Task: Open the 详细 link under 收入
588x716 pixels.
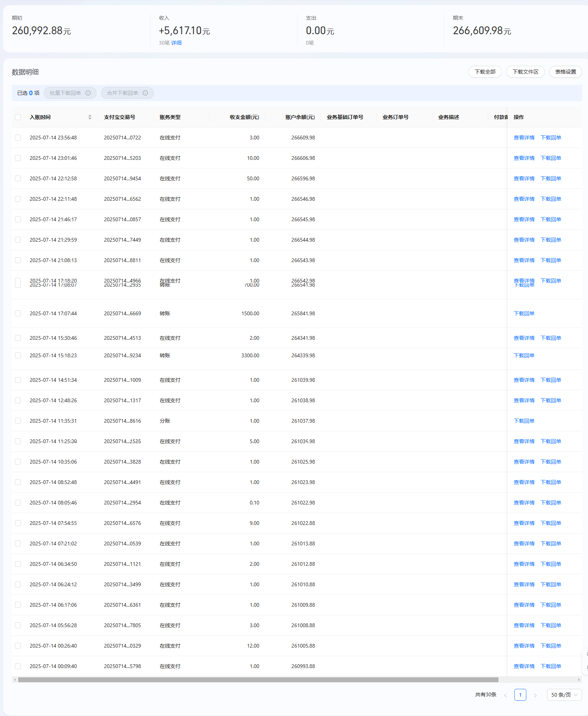Action: tap(176, 43)
